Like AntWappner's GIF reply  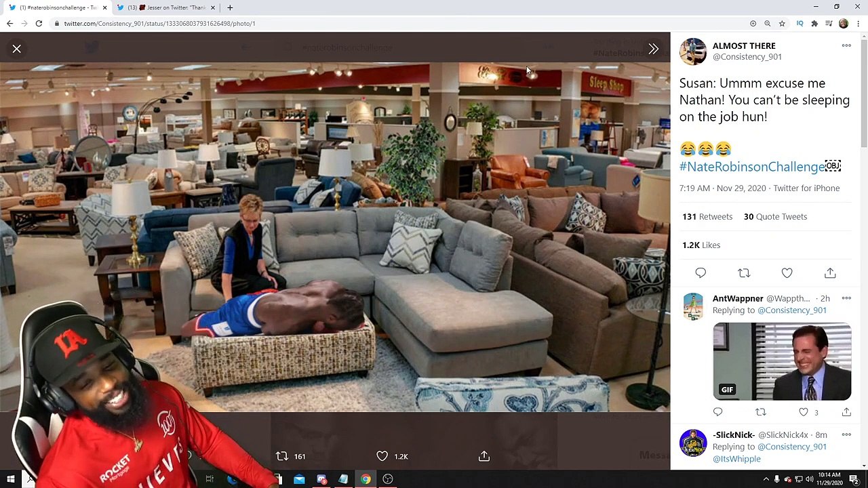804,412
